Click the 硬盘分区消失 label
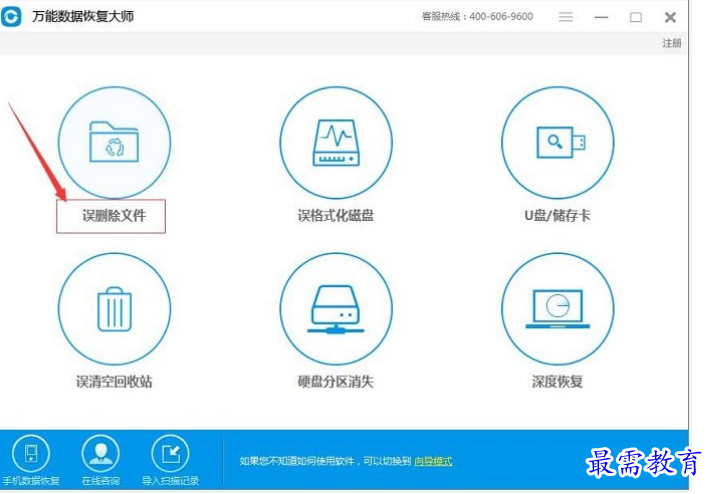The width and height of the screenshot is (710, 494). click(x=336, y=382)
